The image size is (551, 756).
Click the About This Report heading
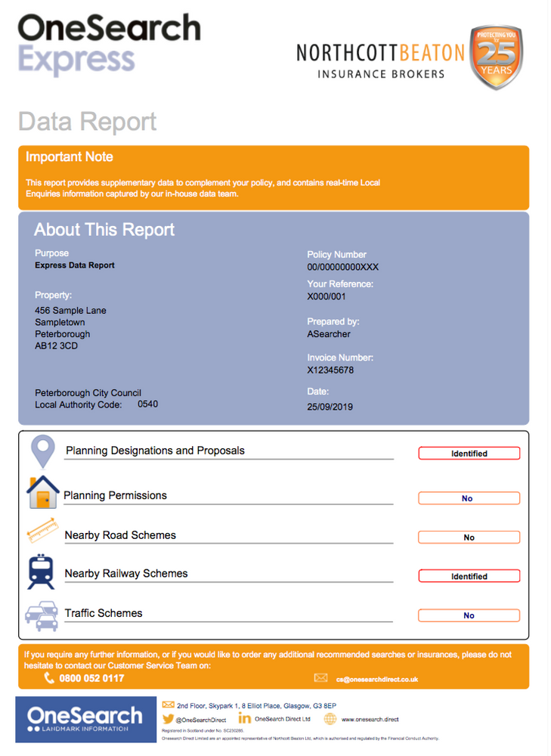point(104,230)
